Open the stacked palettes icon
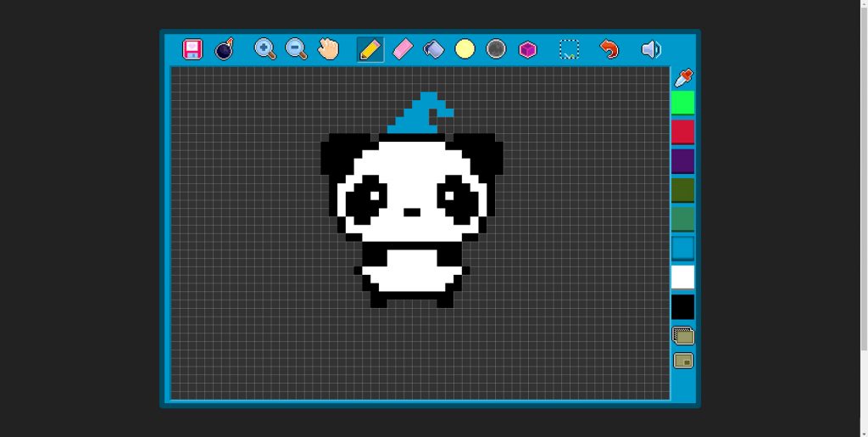Screen dimensions: 868x437 tap(683, 336)
